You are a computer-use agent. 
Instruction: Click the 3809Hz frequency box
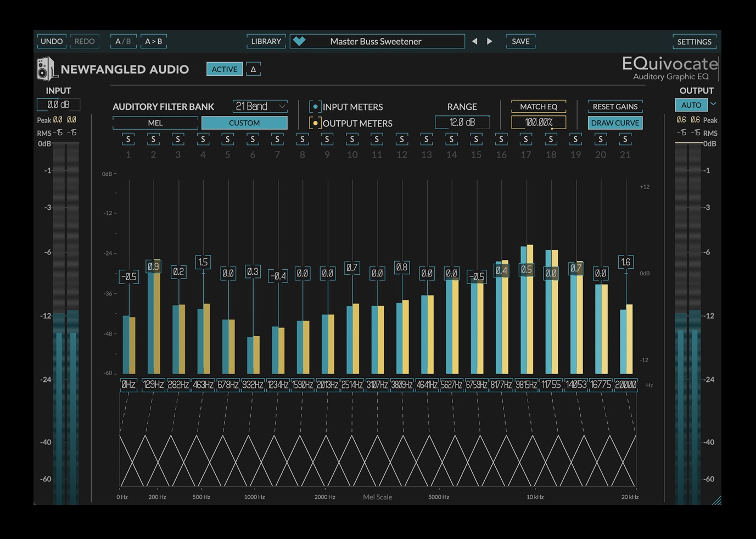[x=402, y=385]
